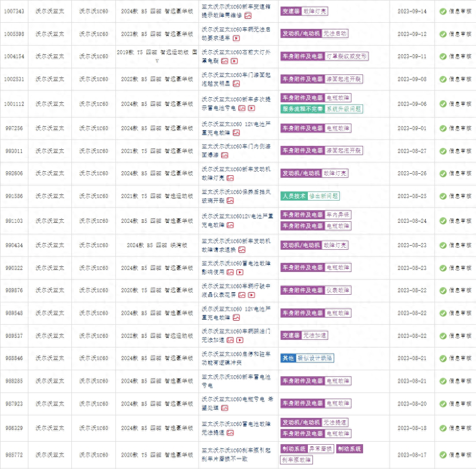Open image attachment icon for complaint 1007343
476x469 pixels.
tap(248, 16)
